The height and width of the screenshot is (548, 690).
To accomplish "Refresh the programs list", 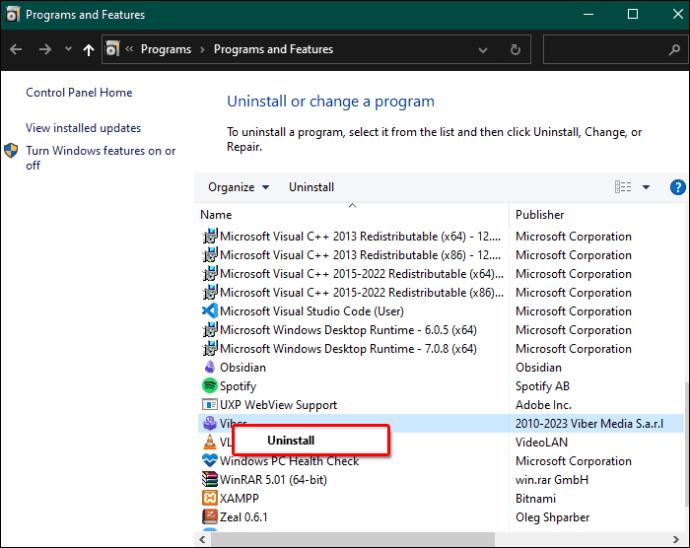I will tap(515, 50).
